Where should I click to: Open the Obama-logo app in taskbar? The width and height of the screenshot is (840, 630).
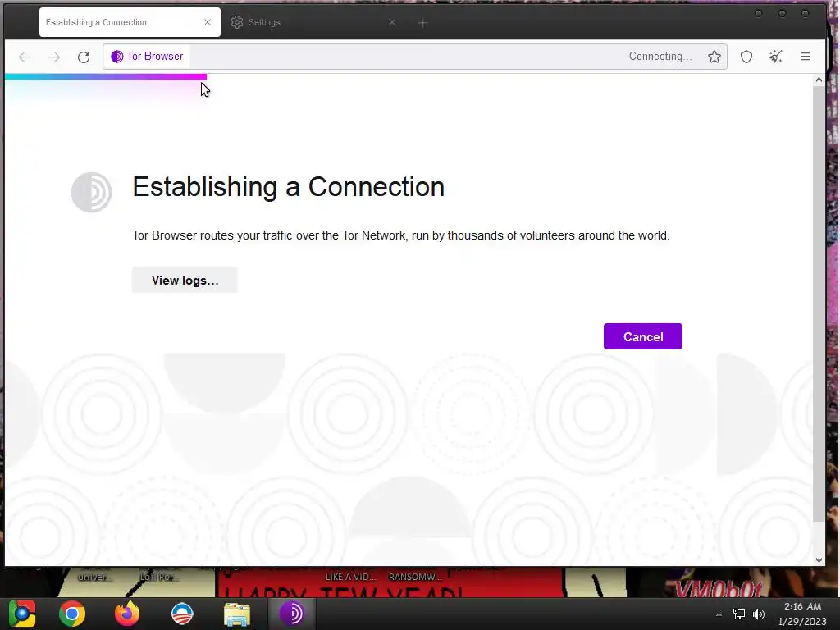182,614
